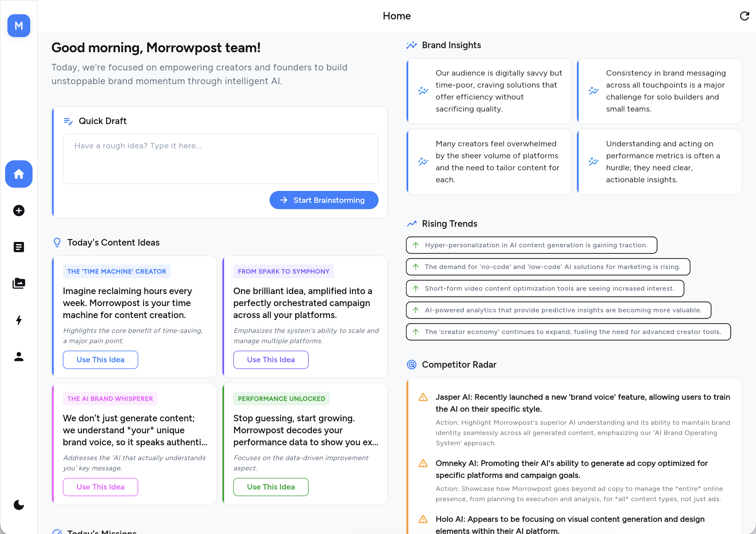Click the Competitor Radar target icon
756x534 pixels.
pos(412,365)
